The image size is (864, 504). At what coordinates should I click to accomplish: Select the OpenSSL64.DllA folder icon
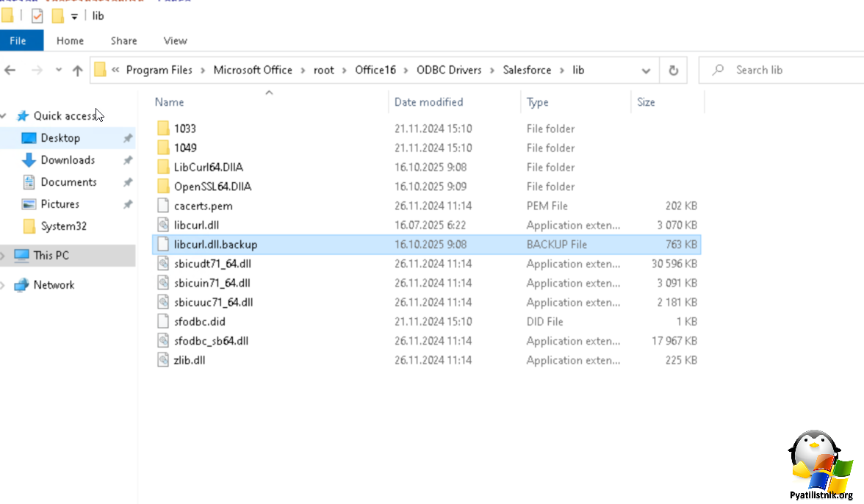point(163,187)
